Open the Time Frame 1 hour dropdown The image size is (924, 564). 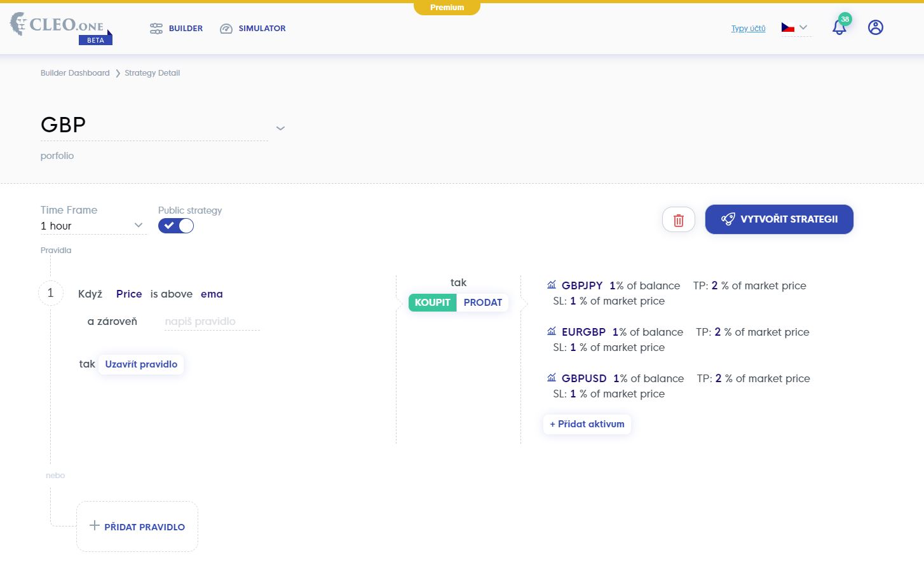pos(93,226)
